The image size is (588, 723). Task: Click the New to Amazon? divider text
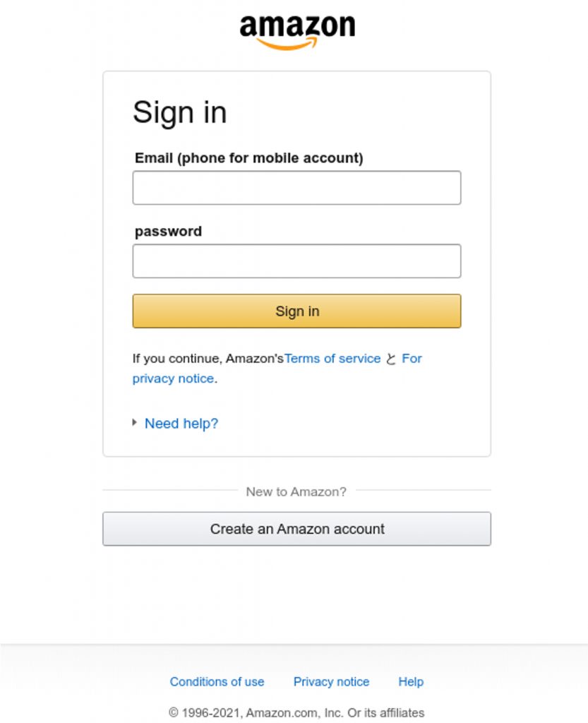tap(296, 492)
